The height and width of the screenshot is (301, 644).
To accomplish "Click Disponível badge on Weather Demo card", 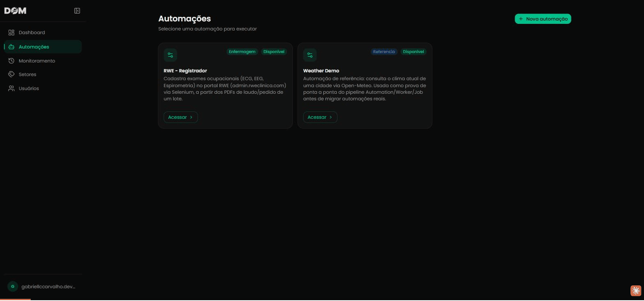I will (414, 52).
